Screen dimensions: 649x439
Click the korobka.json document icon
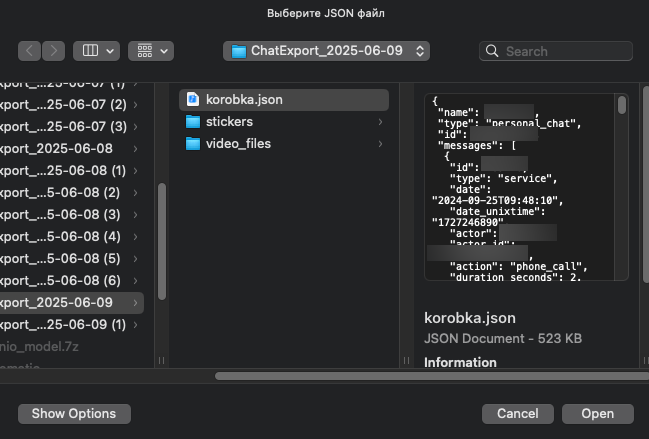coord(192,99)
